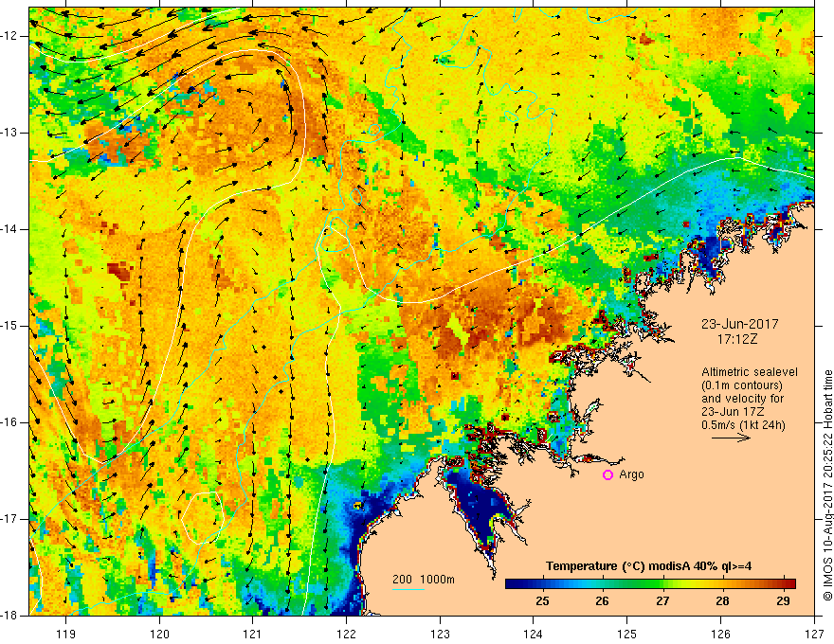The image size is (834, 644).
Task: Click the longitude axis label '125'
Action: pyautogui.click(x=627, y=634)
